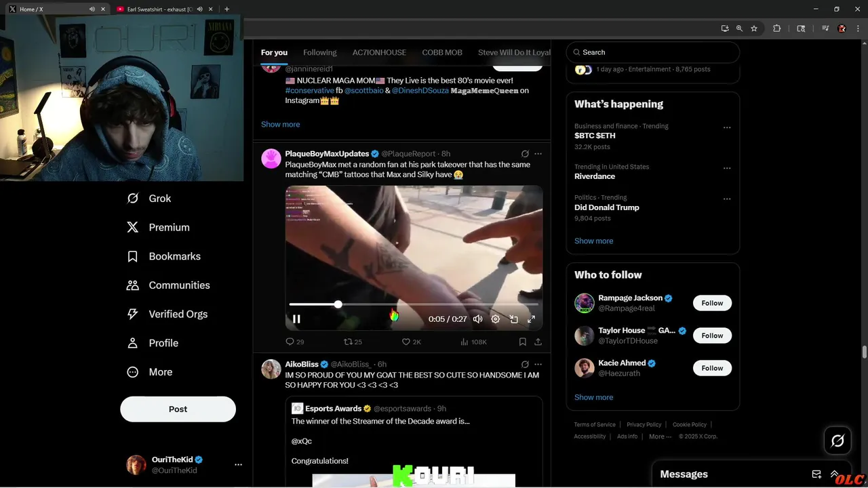This screenshot has width=868, height=488.
Task: Switch to the Following tab
Action: tap(320, 52)
